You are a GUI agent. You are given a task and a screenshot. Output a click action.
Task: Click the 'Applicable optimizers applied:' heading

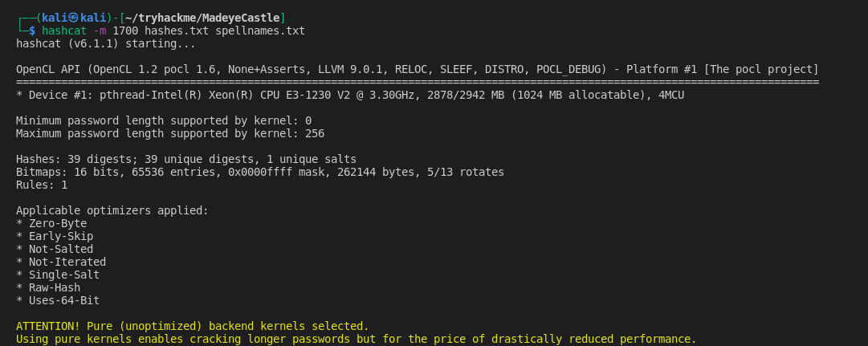[x=112, y=210]
